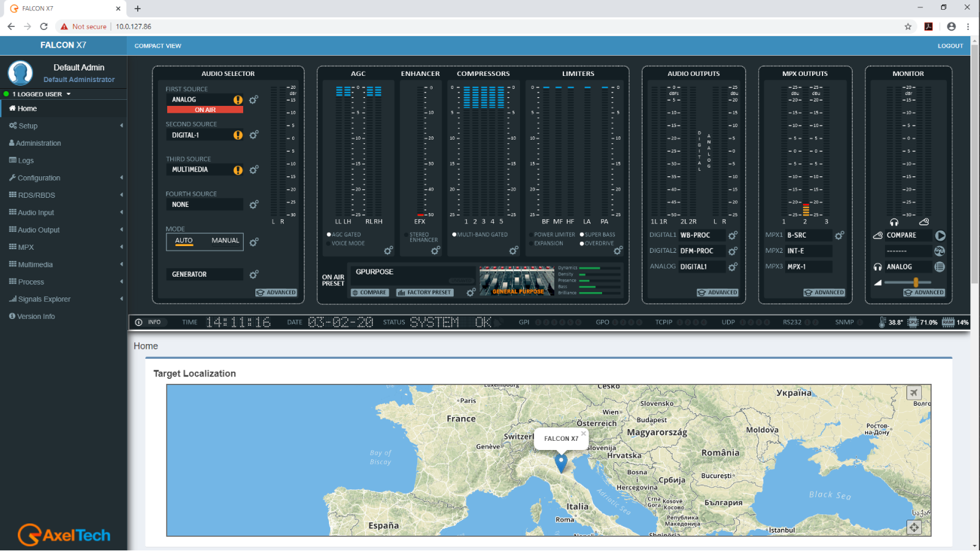Expand the MPX sidebar menu
The height and width of the screenshot is (551, 980).
[x=64, y=247]
